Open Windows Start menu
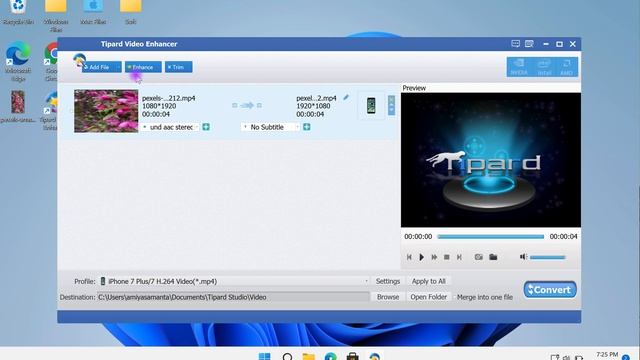This screenshot has height=360, width=640. (264, 357)
